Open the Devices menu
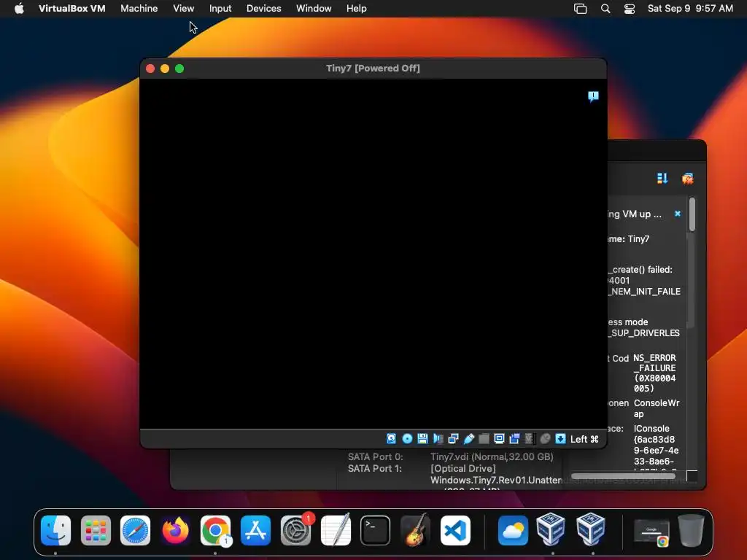Screen dimensions: 747x560 coord(263,9)
